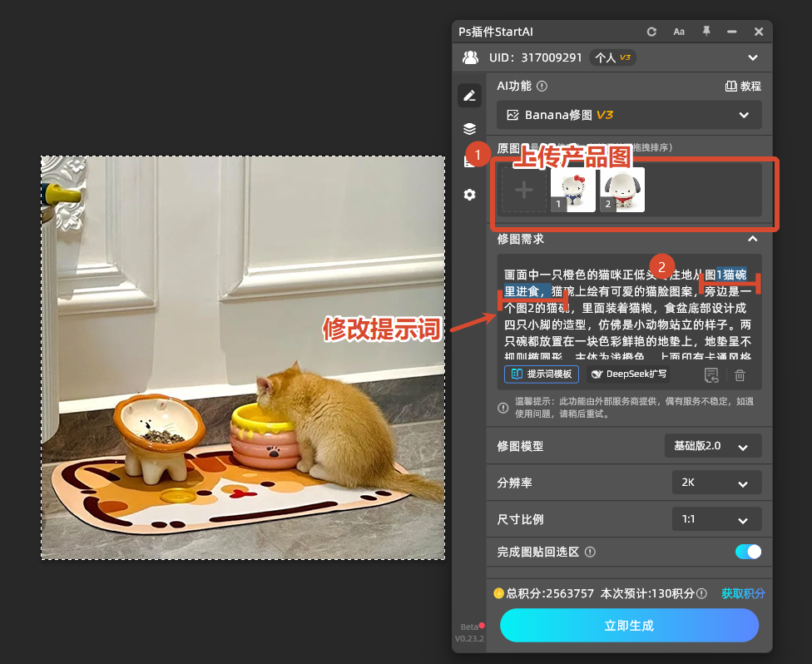
Task: Select the pencil edit tool in sidebar
Action: pyautogui.click(x=469, y=95)
